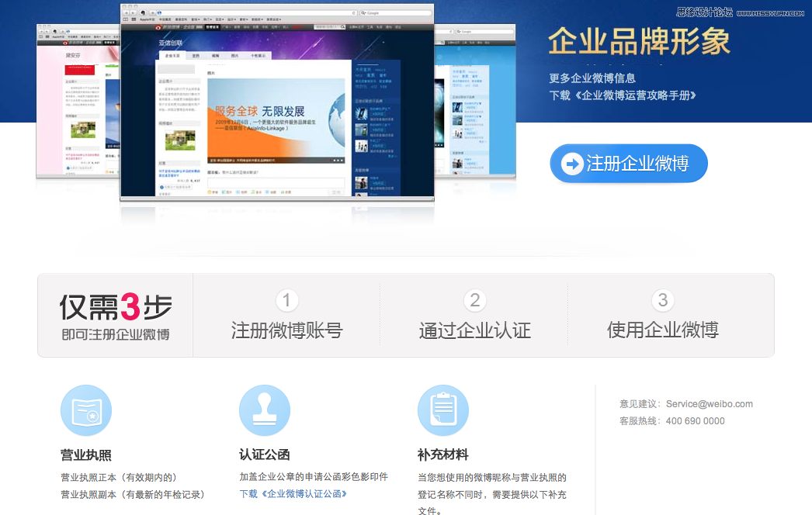Viewport: 812px width, 515px height.
Task: Click the step 1 number circle
Action: [x=286, y=300]
